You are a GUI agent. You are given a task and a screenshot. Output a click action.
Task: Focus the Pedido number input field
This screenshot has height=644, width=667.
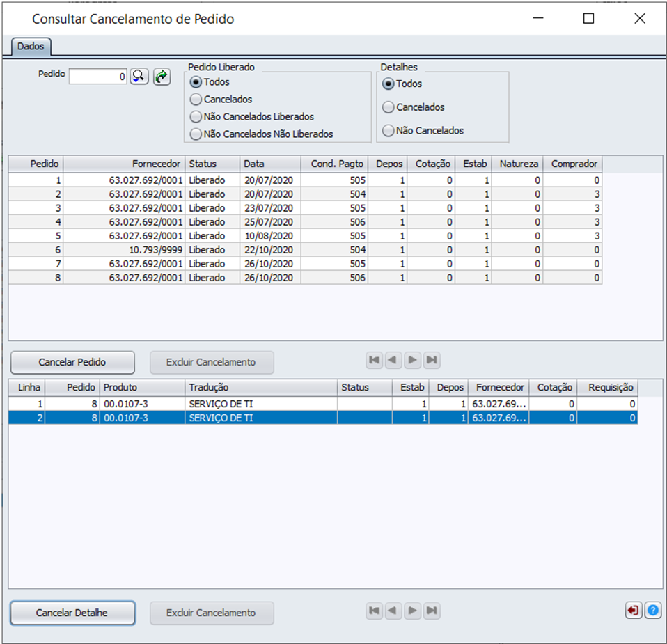[98, 77]
